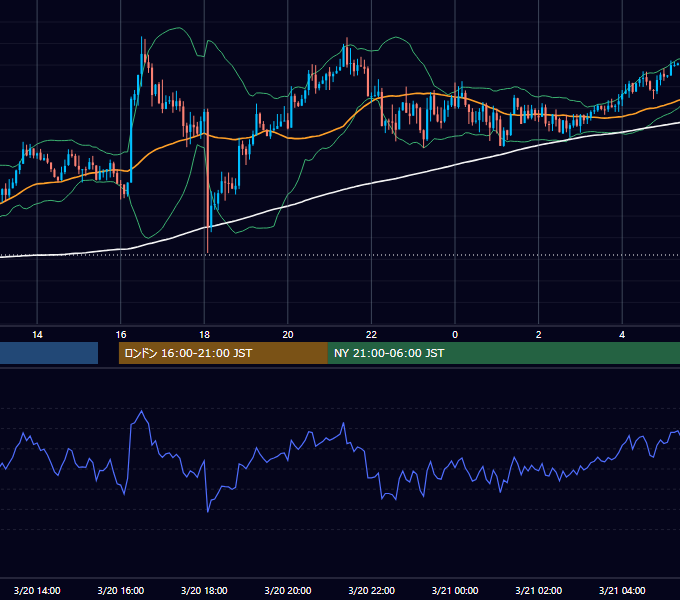Click the 14 hour label on price chart

click(x=37, y=335)
